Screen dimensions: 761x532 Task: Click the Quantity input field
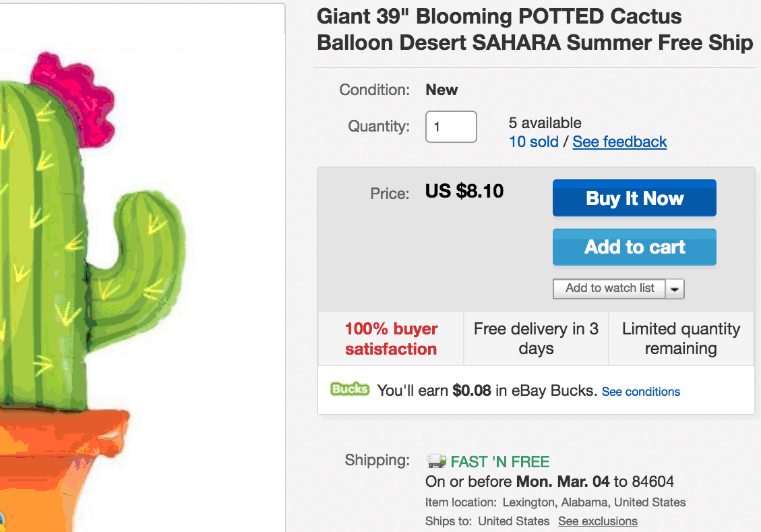coord(451,127)
